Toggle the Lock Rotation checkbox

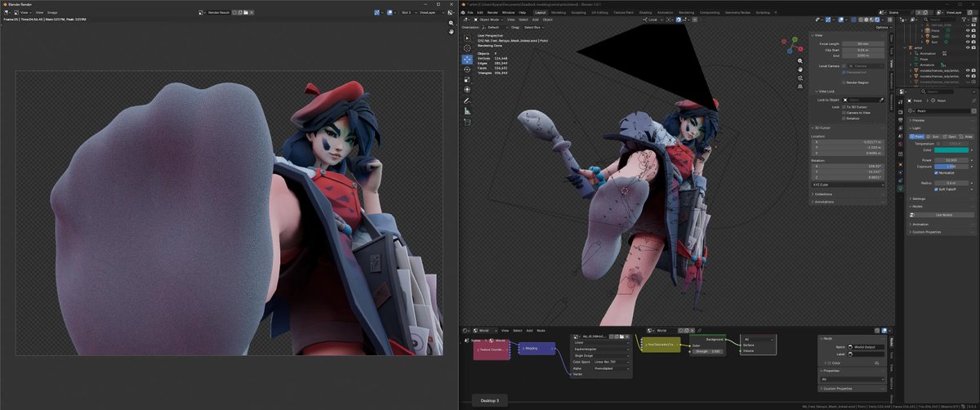[x=844, y=118]
